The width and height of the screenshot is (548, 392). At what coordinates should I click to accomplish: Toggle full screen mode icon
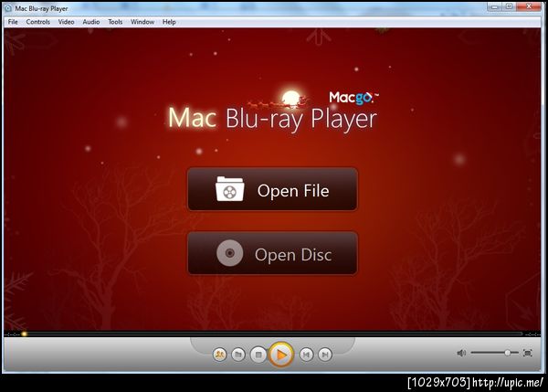[528, 354]
